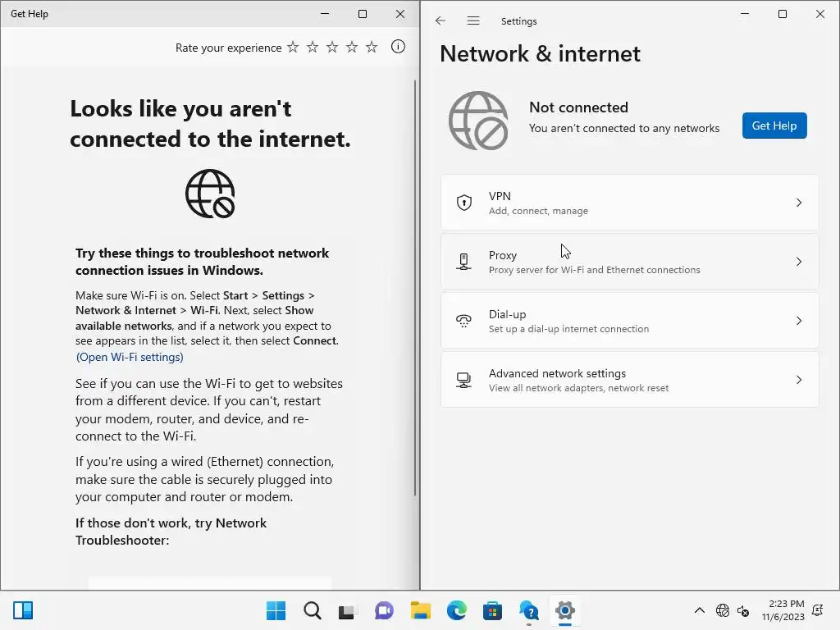
Task: Switch to Settings gear taskbar icon
Action: [x=564, y=610]
